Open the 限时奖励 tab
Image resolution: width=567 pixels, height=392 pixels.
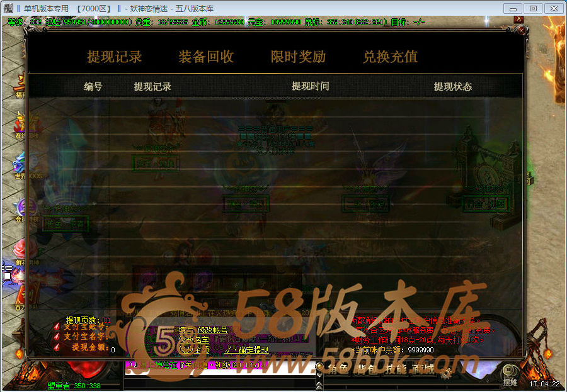(x=298, y=57)
